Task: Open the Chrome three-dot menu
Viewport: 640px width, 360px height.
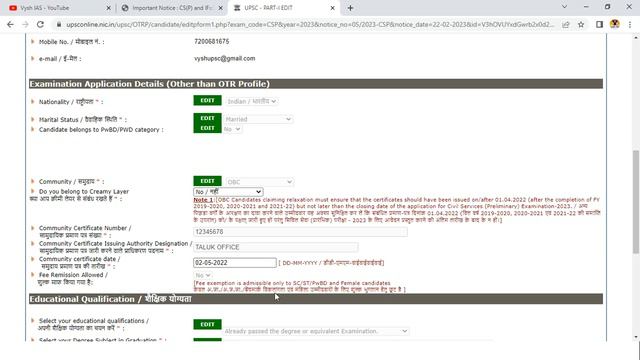Action: point(630,24)
